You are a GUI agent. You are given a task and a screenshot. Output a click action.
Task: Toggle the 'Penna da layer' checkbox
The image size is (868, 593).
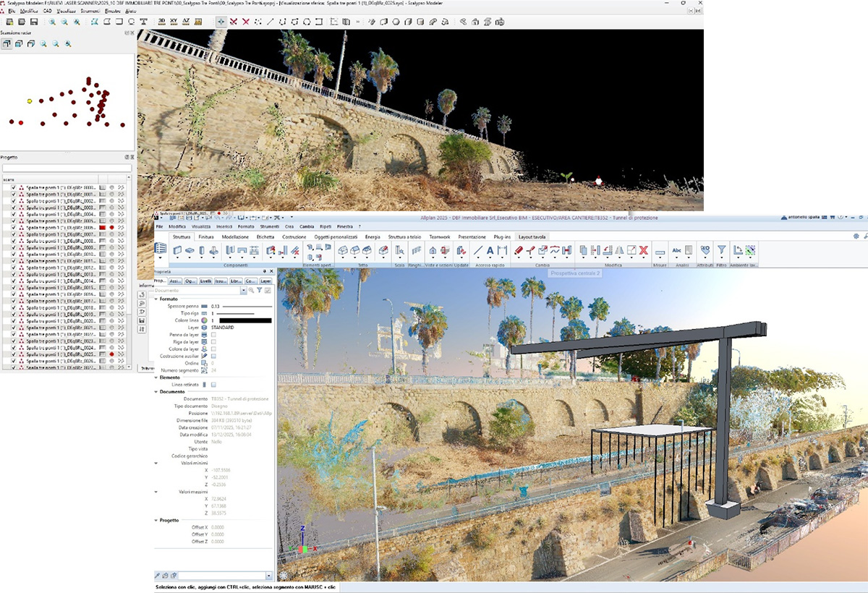click(213, 334)
